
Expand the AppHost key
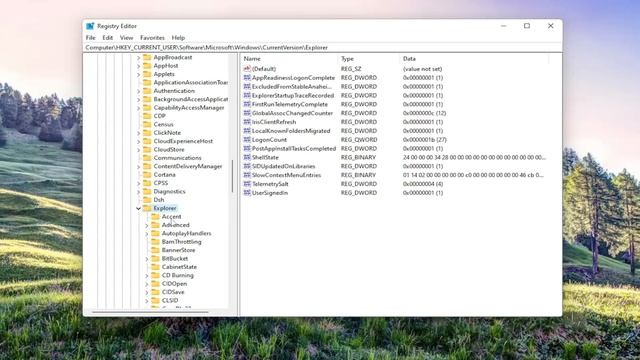click(x=138, y=66)
